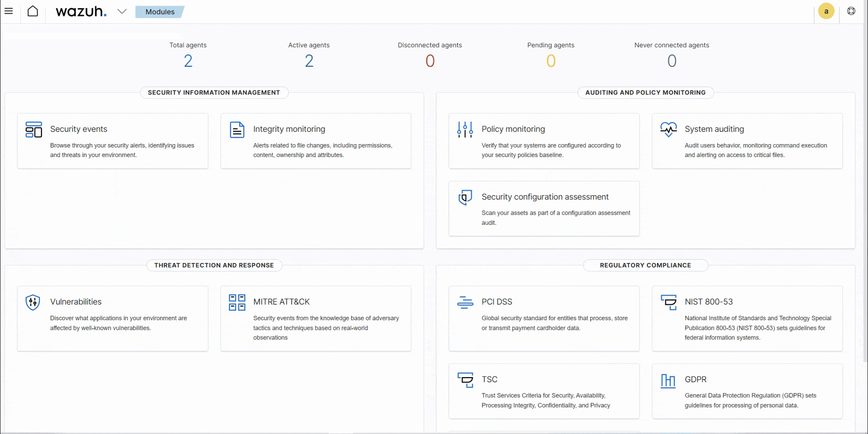This screenshot has width=868, height=434.
Task: Click the PCI DSS icon
Action: coord(465,302)
